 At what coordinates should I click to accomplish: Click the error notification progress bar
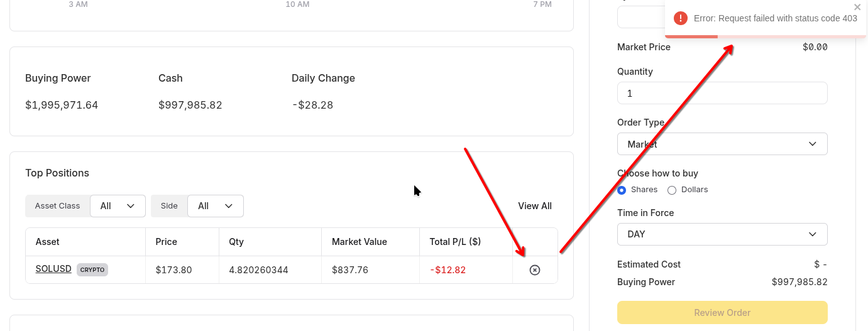pyautogui.click(x=691, y=36)
